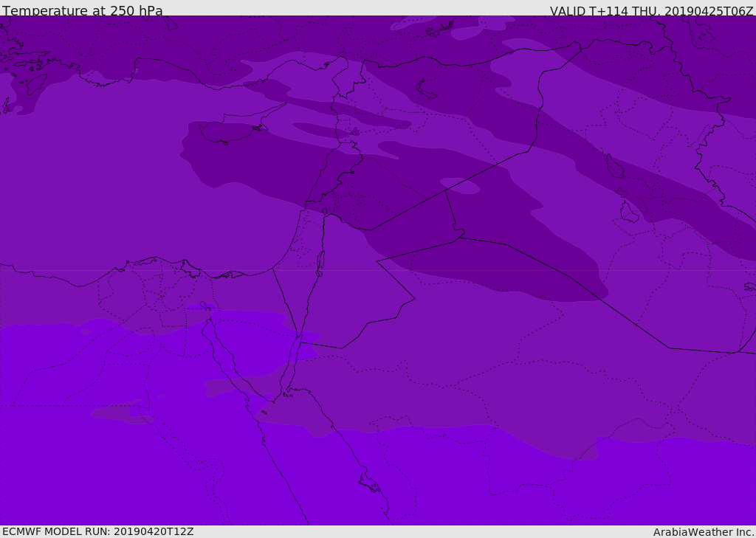The width and height of the screenshot is (756, 538).
Task: Click the small oval contour near Syria-Iraq border
Action: pos(460,186)
